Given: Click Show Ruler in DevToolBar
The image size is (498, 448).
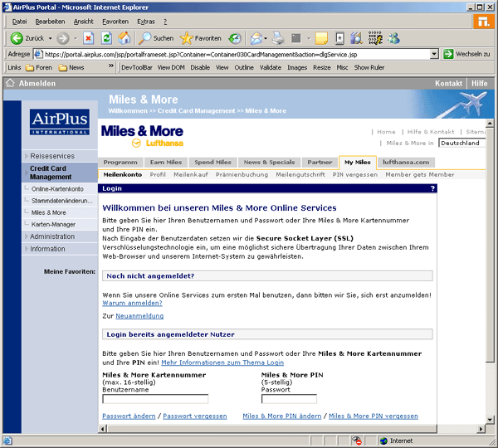Looking at the screenshot, I should (x=369, y=68).
